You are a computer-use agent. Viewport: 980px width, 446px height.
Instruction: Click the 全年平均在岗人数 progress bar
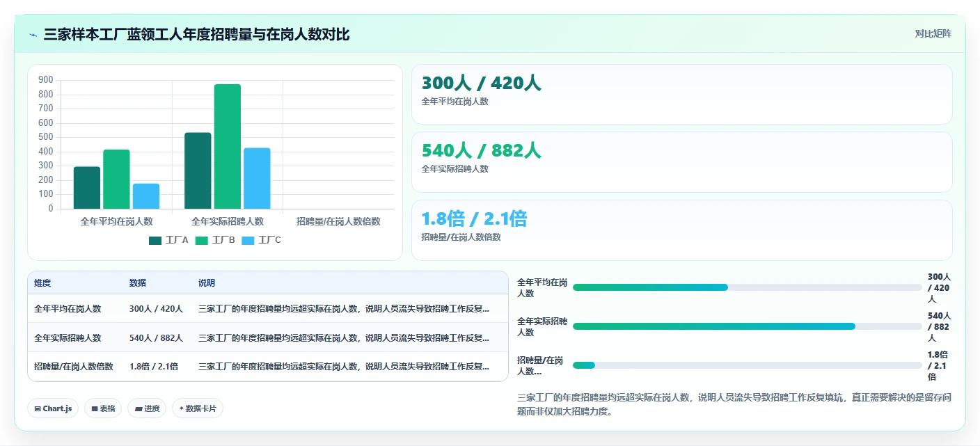tap(748, 287)
